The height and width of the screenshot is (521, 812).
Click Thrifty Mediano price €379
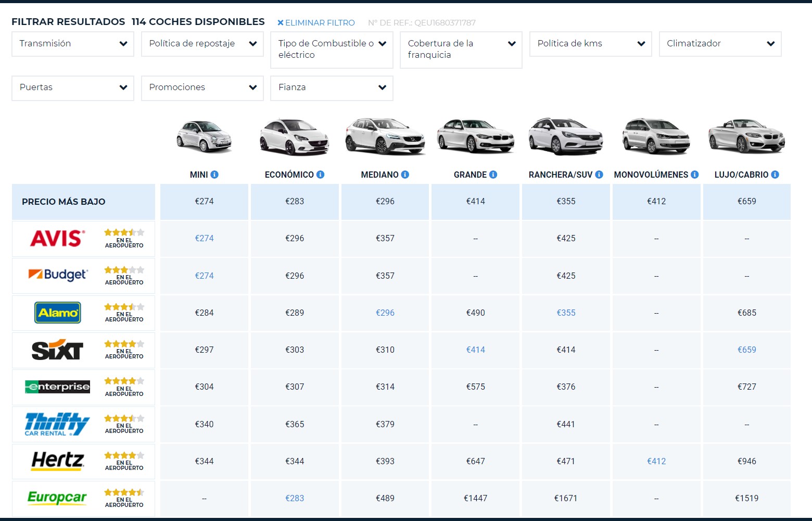(385, 424)
